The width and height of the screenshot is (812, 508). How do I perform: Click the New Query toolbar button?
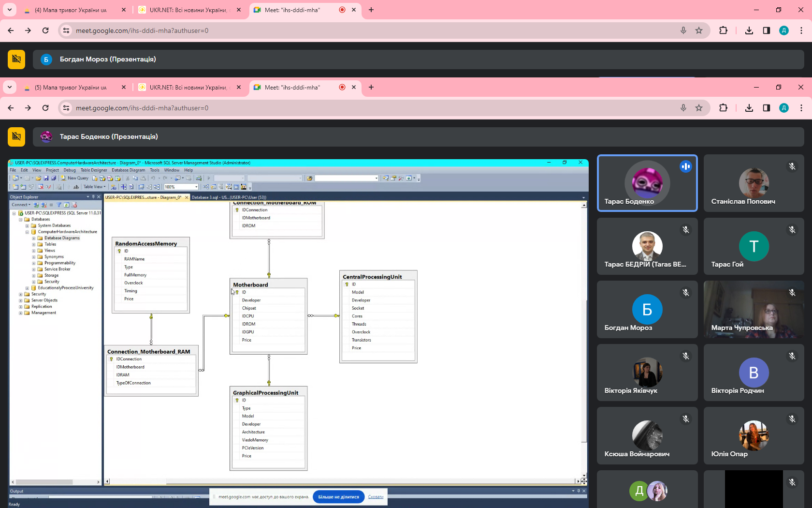click(75, 178)
